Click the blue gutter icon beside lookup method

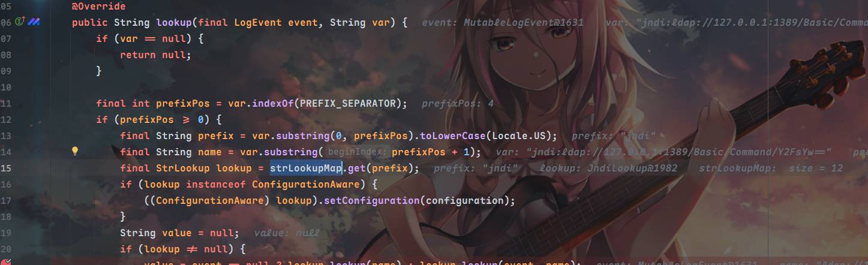34,22
